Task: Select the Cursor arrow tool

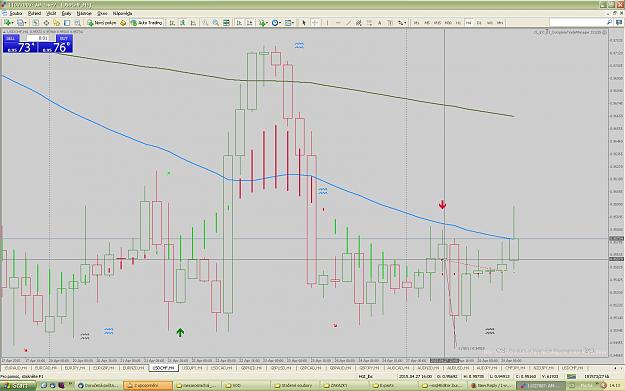Action: (304, 23)
